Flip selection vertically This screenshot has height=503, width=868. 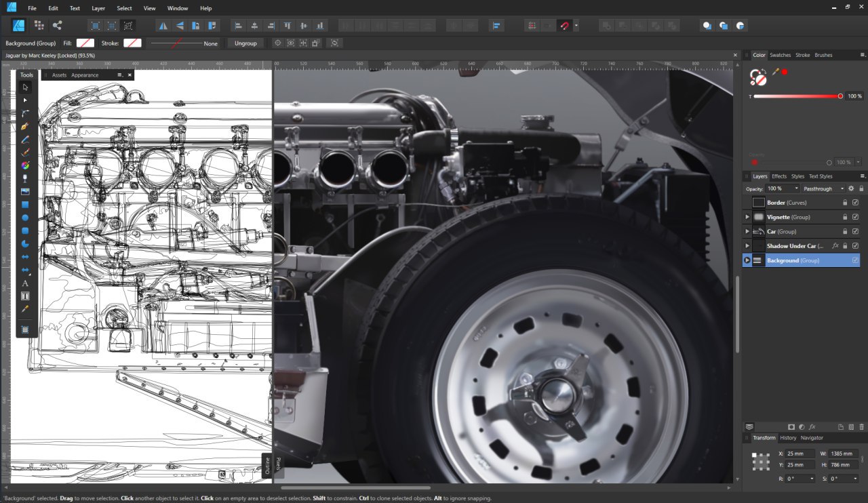point(180,25)
